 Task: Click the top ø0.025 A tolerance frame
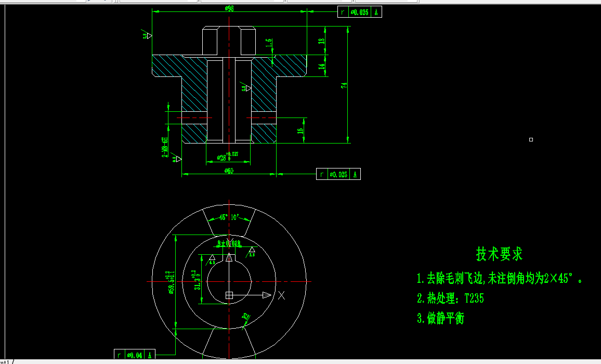click(360, 12)
